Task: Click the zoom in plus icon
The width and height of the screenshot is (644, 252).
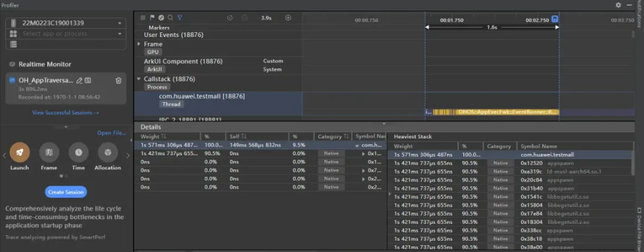Action: (288, 17)
